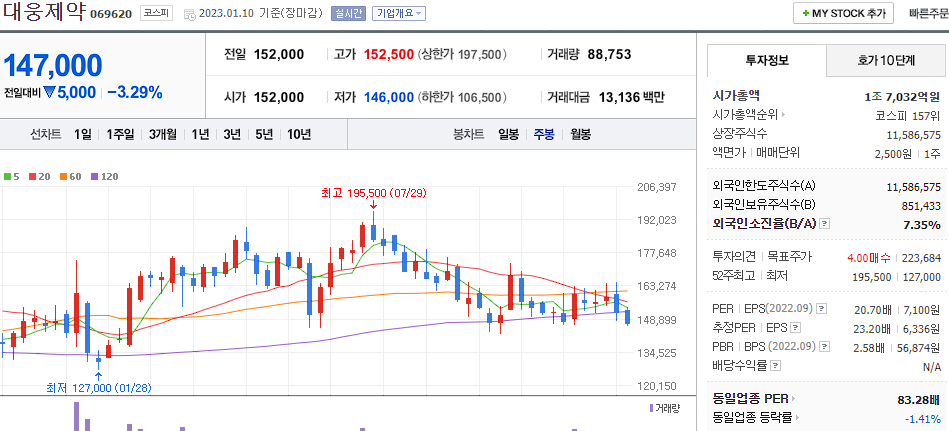Click the orange 60-day moving average legend

(x=70, y=177)
